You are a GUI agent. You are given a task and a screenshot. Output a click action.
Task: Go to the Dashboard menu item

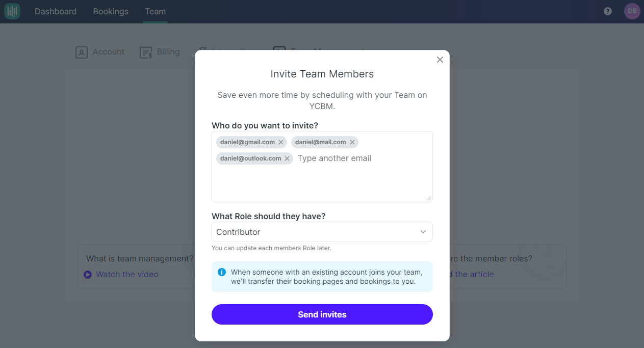tap(56, 11)
